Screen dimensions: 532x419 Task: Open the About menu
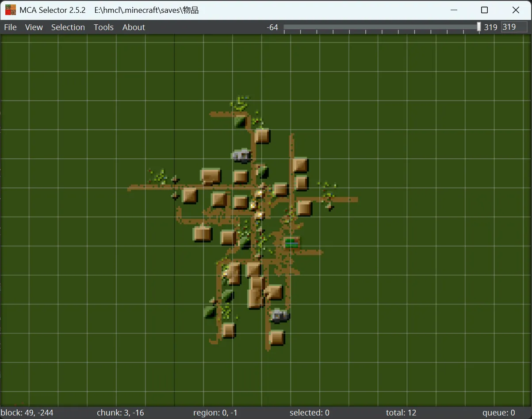(134, 27)
